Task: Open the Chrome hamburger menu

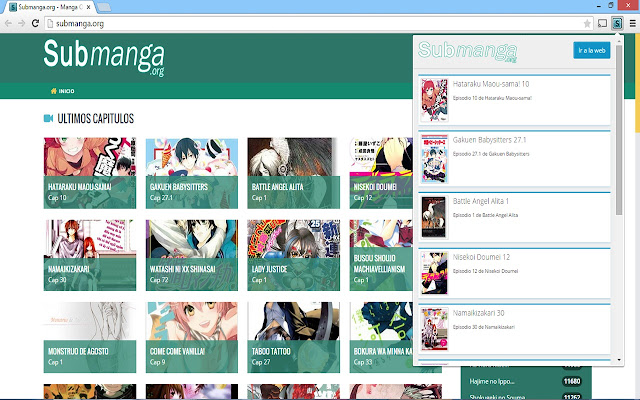Action: point(633,23)
